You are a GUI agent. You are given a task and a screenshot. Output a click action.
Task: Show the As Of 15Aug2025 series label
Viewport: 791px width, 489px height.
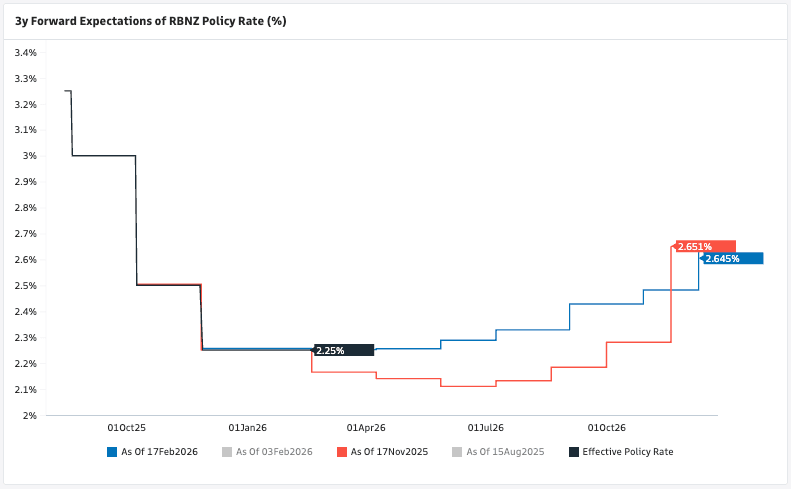click(505, 452)
